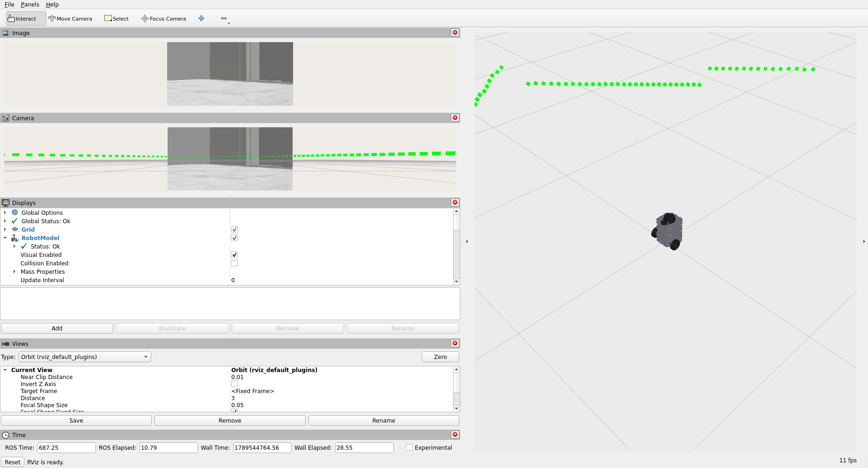The image size is (868, 468).
Task: Click the Global Options gear icon
Action: coord(15,212)
